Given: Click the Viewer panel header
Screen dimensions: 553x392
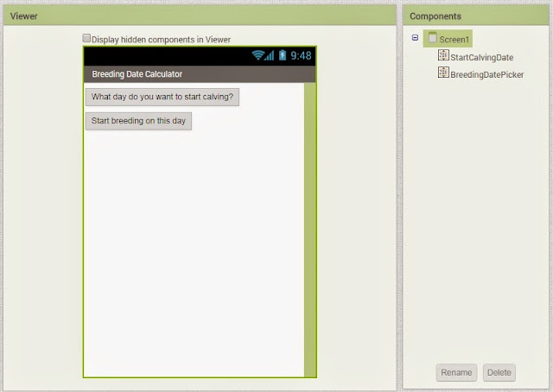Looking at the screenshot, I should click(x=200, y=16).
